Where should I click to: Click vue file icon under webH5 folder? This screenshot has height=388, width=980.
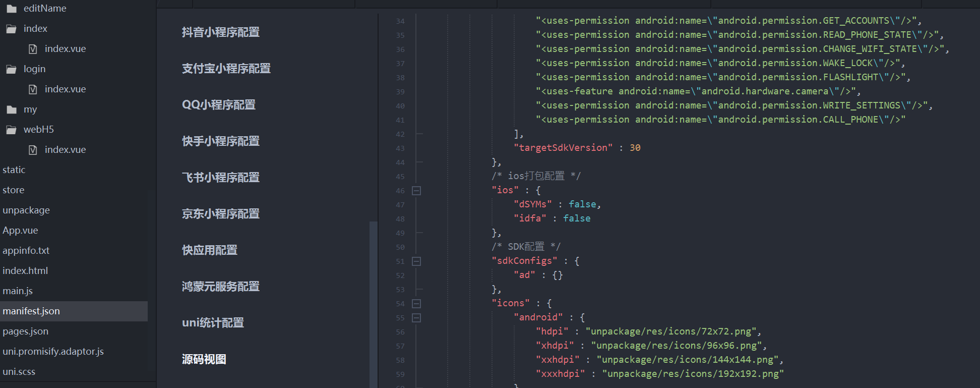(33, 150)
